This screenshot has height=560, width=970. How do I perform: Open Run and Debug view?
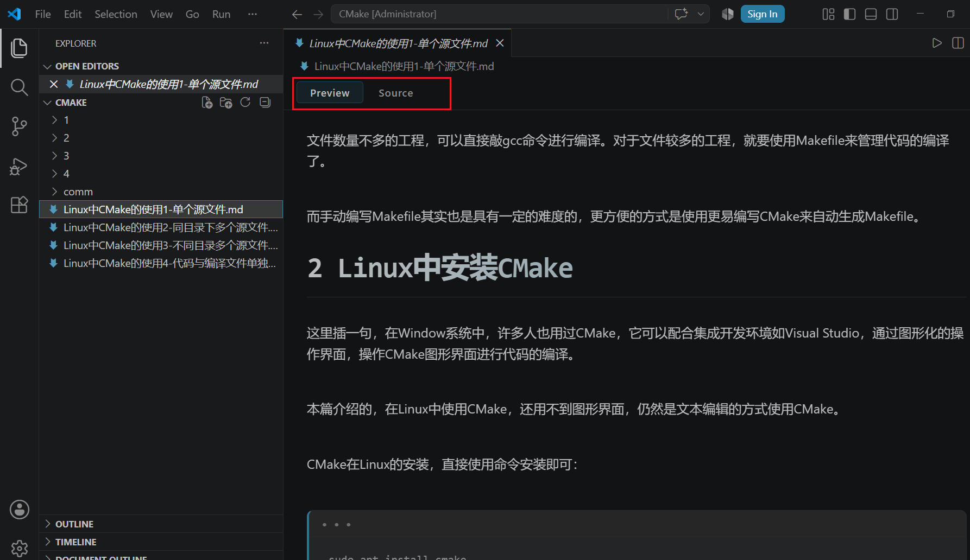(x=19, y=166)
